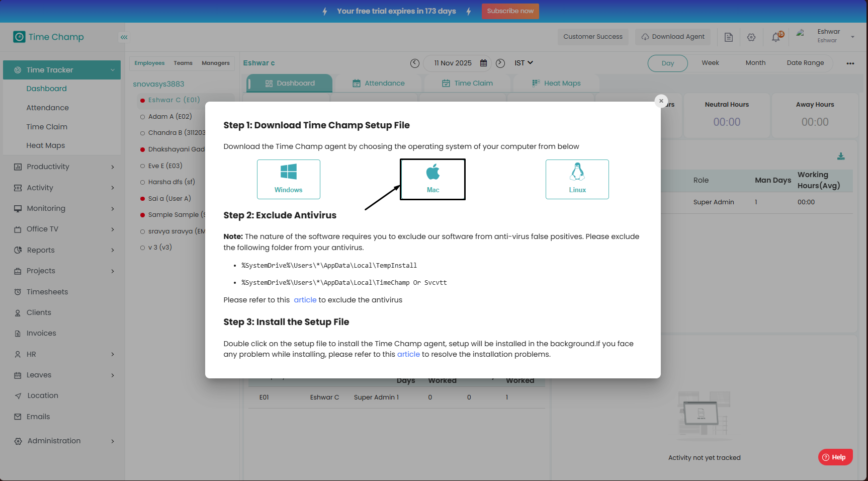Screen dimensions: 868x481
Task: Open Dashboard in the sidebar
Action: click(46, 89)
